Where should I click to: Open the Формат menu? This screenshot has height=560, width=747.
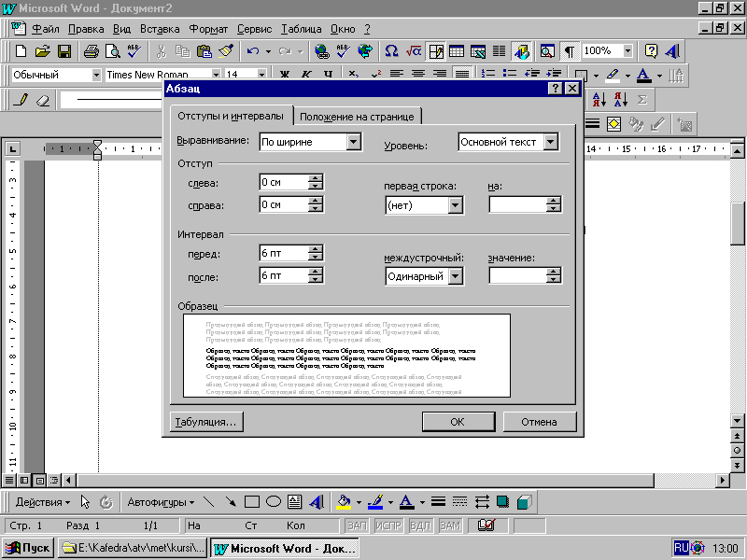(208, 29)
